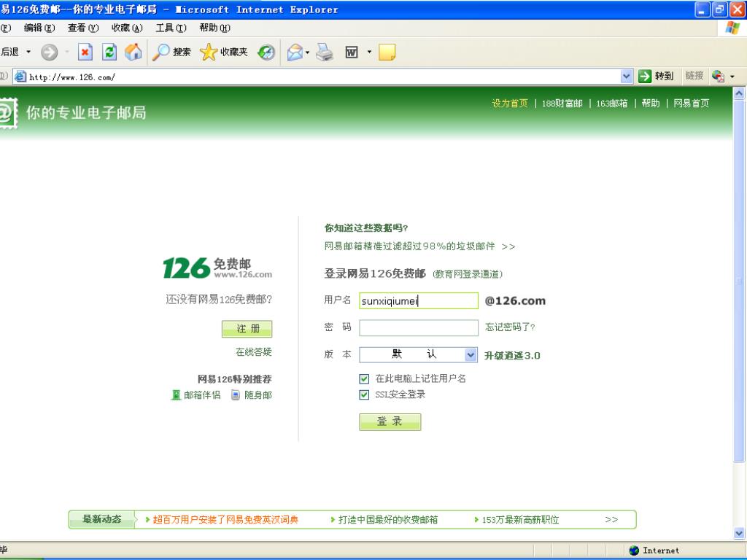Open 网易邮箱精准过滤超过98%的垃圾邮件 link
The width and height of the screenshot is (747, 560).
(410, 246)
